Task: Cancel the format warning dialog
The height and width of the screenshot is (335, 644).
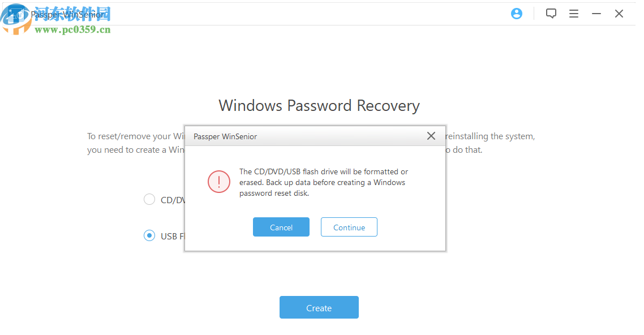Action: tap(281, 227)
